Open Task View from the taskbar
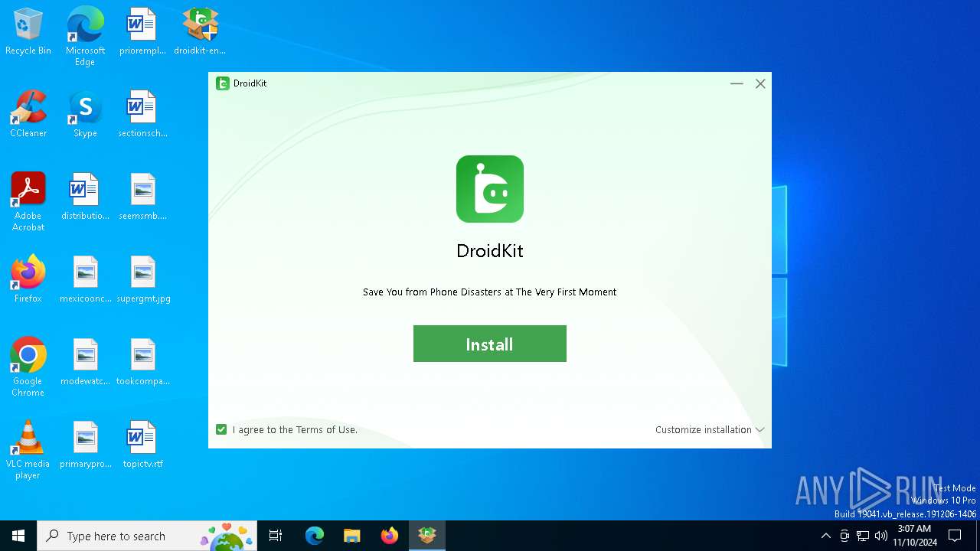 (x=276, y=536)
